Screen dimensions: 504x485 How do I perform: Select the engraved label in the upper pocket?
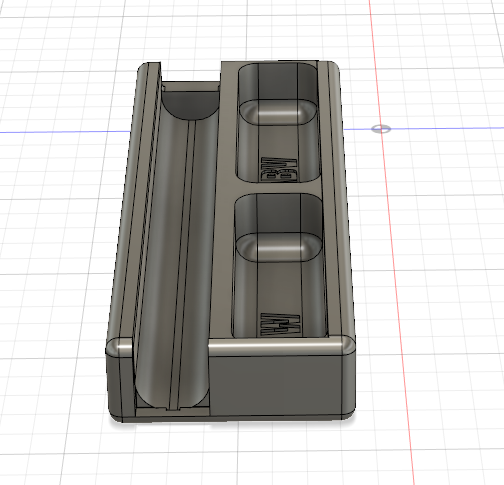pyautogui.click(x=279, y=170)
